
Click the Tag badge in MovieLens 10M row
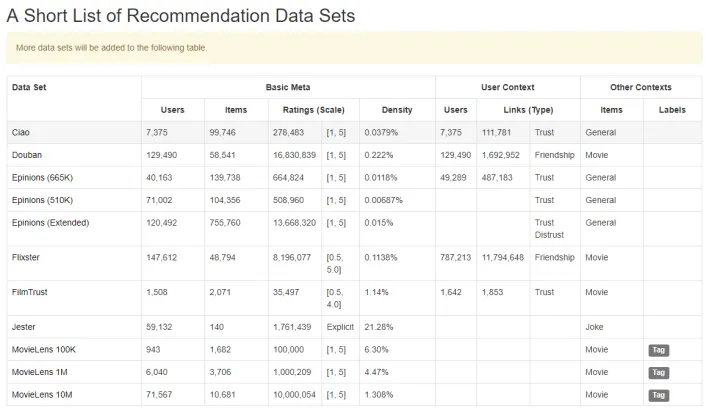(x=658, y=395)
